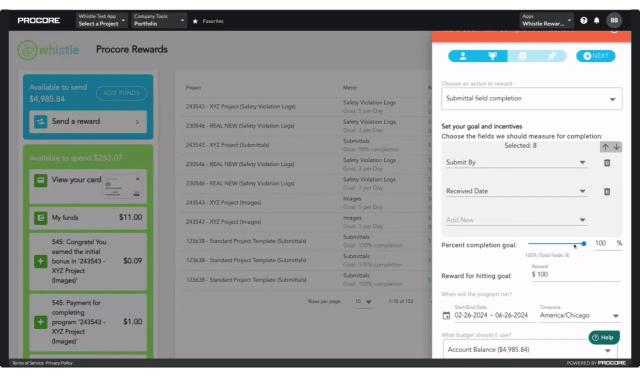The image size is (640, 377).
Task: Click the Procore logo
Action: (x=39, y=20)
